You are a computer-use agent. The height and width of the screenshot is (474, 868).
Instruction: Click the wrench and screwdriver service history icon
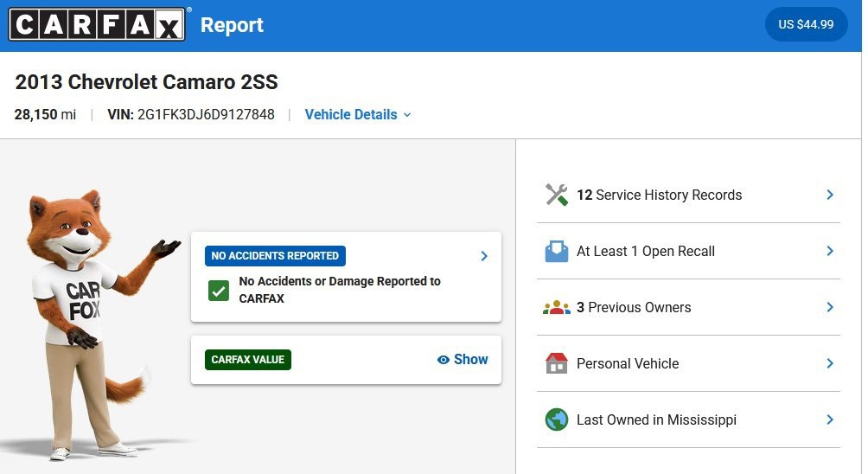(x=557, y=195)
